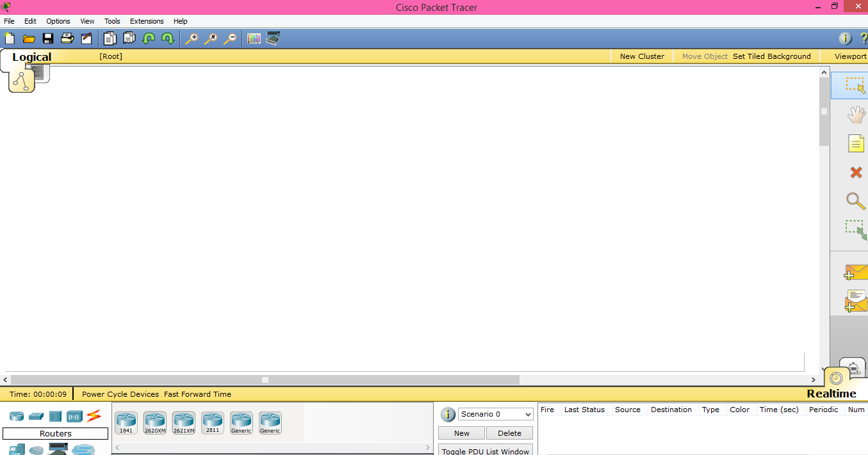Choose the Place Note tool

[x=856, y=143]
